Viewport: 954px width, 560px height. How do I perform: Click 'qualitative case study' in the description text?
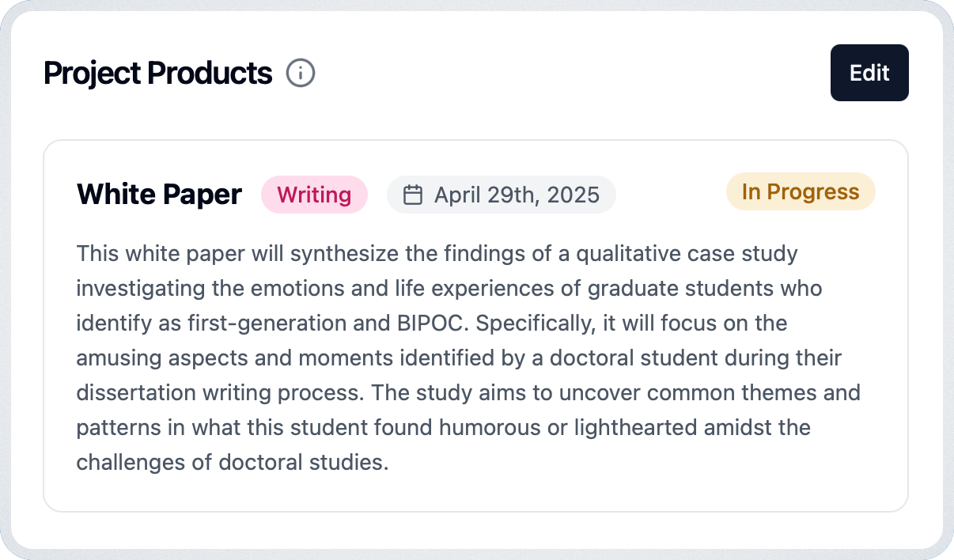(687, 254)
